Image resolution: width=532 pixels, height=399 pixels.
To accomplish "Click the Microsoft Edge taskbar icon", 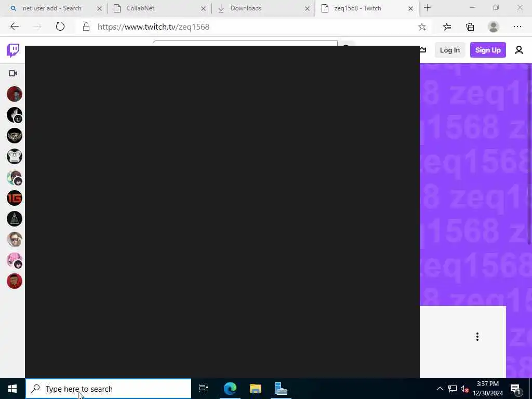I will 230,389.
